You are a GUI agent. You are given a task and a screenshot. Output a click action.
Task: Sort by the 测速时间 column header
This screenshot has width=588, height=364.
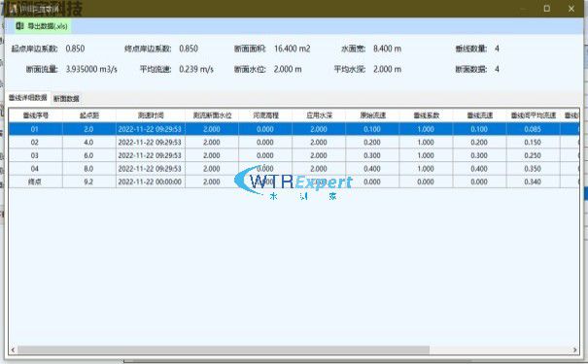[x=151, y=116]
